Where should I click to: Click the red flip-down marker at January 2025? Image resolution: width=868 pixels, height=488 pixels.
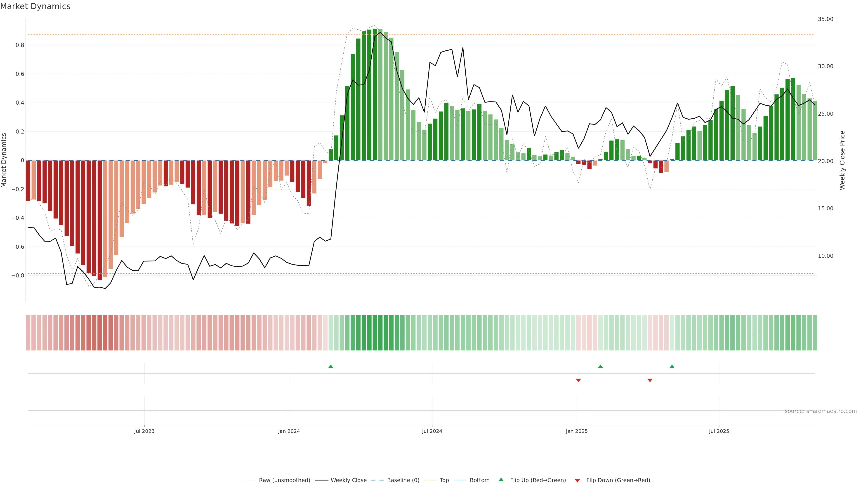pos(578,380)
